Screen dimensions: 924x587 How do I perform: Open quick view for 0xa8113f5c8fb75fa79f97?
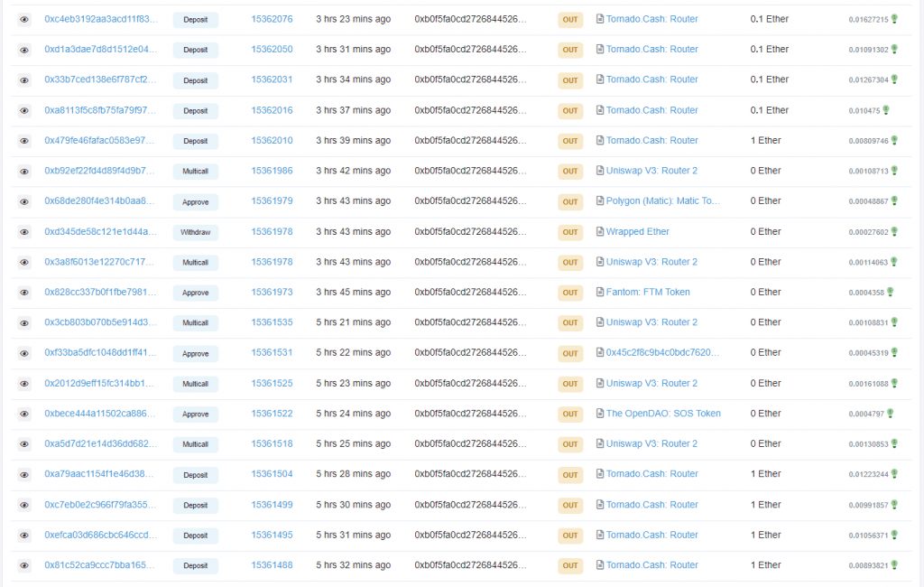[24, 111]
